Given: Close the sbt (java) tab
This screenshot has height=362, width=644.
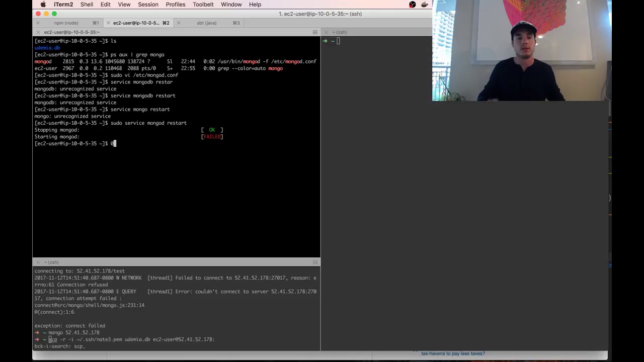Looking at the screenshot, I should coord(179,23).
